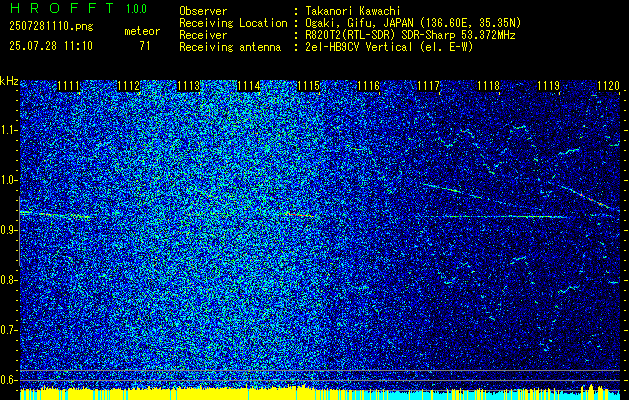Click the 0.9 kHz axis label

[x=8, y=230]
